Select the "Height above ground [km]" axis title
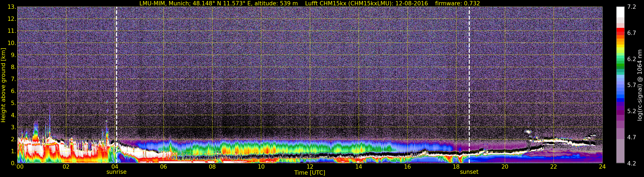 (x=3, y=85)
